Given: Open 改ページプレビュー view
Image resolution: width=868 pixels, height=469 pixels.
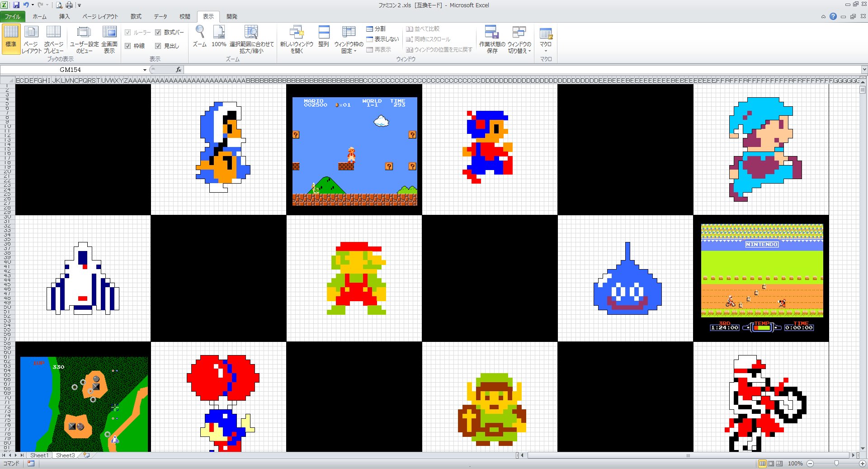Looking at the screenshot, I should tap(53, 39).
